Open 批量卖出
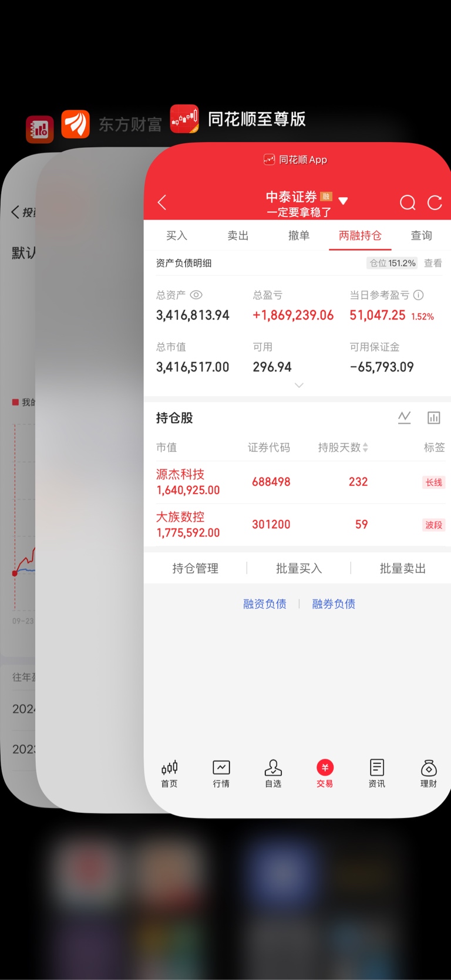 click(403, 568)
